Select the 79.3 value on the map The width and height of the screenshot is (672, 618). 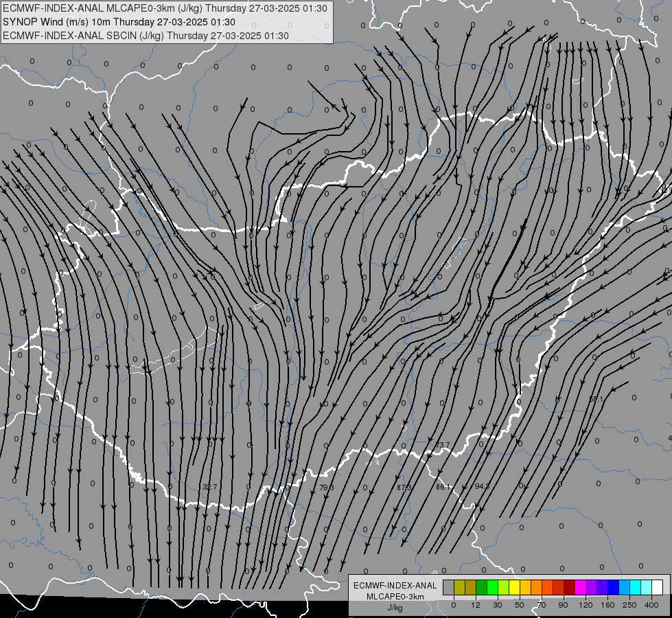point(327,488)
